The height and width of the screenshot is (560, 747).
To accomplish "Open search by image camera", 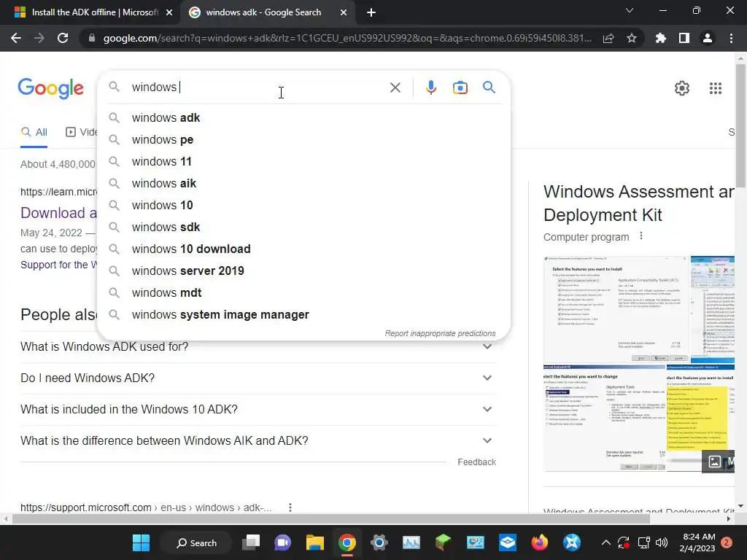I will coord(460,87).
